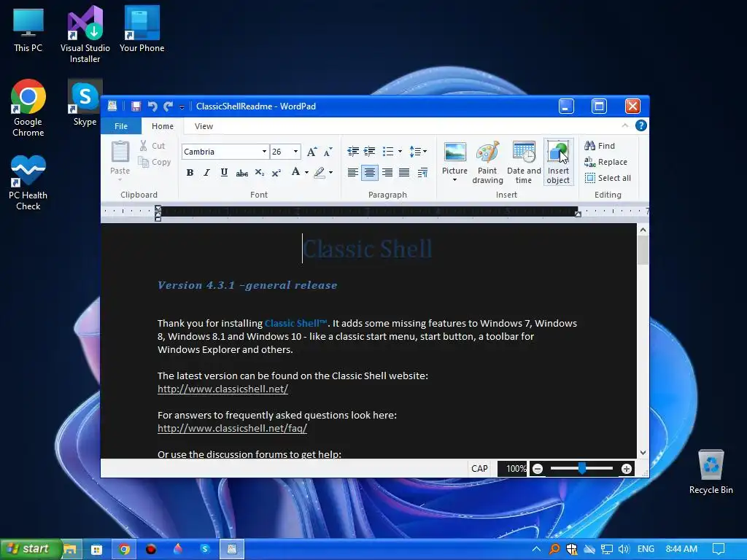The height and width of the screenshot is (560, 747).
Task: Click the volume icon in system tray
Action: click(x=624, y=549)
